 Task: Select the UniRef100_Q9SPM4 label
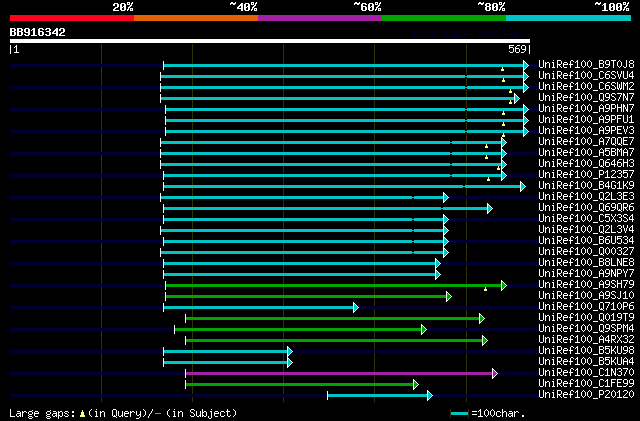point(586,328)
